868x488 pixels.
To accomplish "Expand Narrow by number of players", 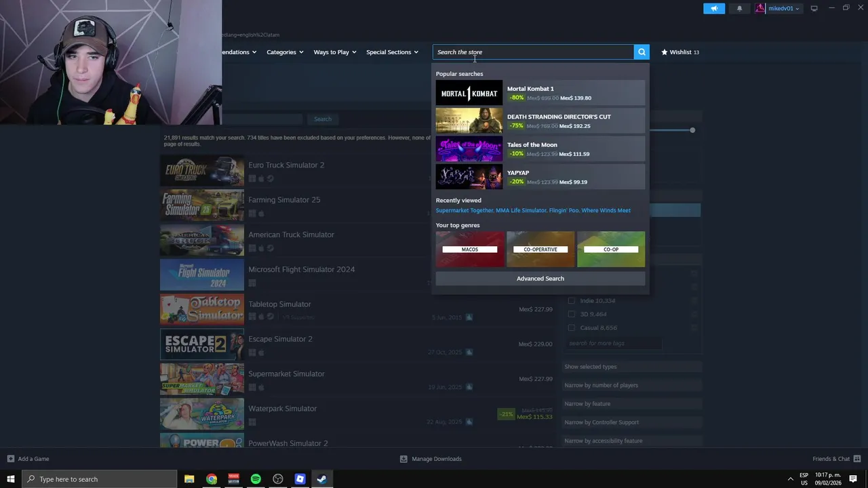I will (632, 386).
